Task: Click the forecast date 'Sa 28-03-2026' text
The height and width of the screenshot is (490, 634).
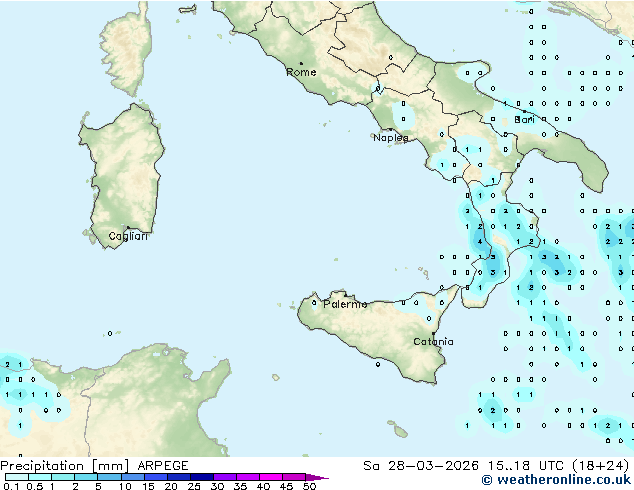Action: (x=421, y=466)
